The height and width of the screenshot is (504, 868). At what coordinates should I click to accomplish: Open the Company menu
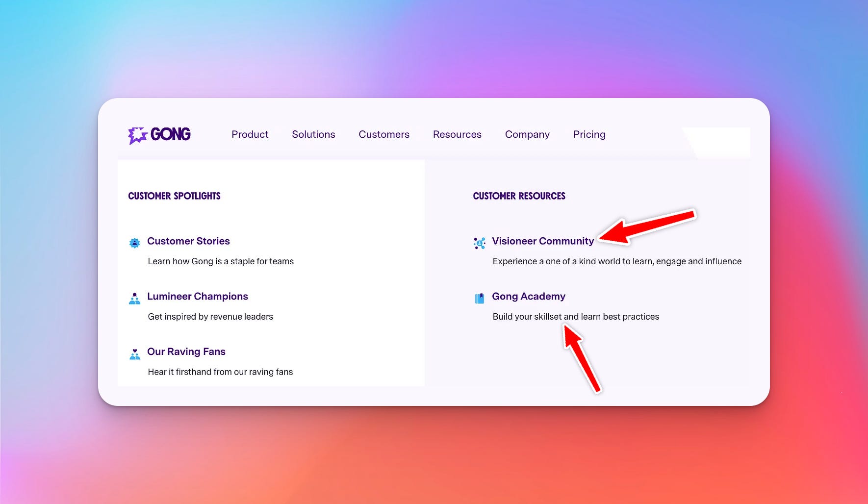[527, 135]
